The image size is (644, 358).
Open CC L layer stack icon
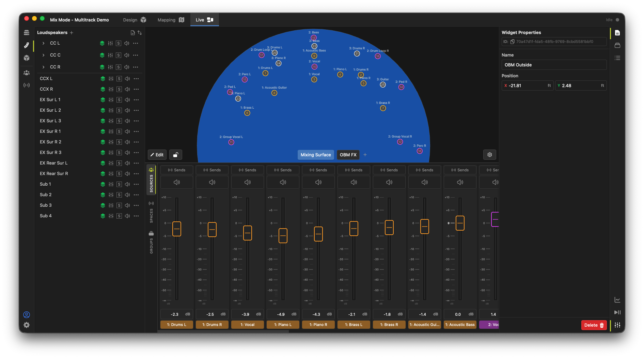pyautogui.click(x=102, y=43)
